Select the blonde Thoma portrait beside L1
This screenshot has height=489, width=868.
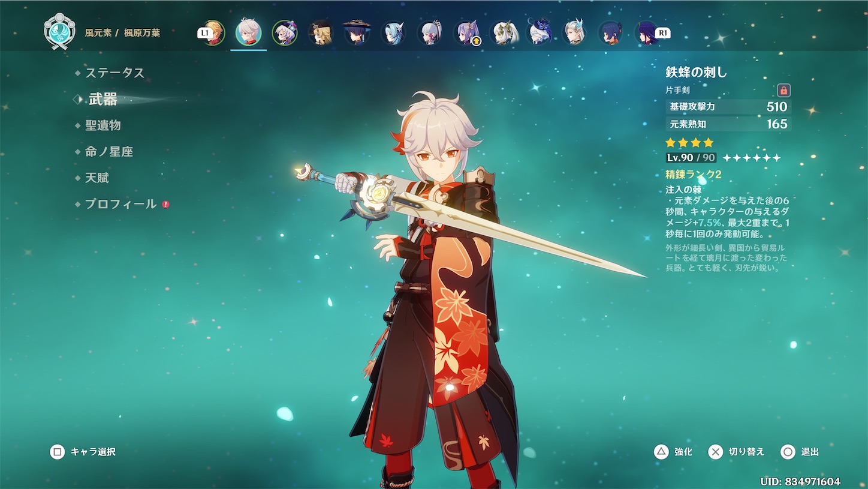click(213, 33)
